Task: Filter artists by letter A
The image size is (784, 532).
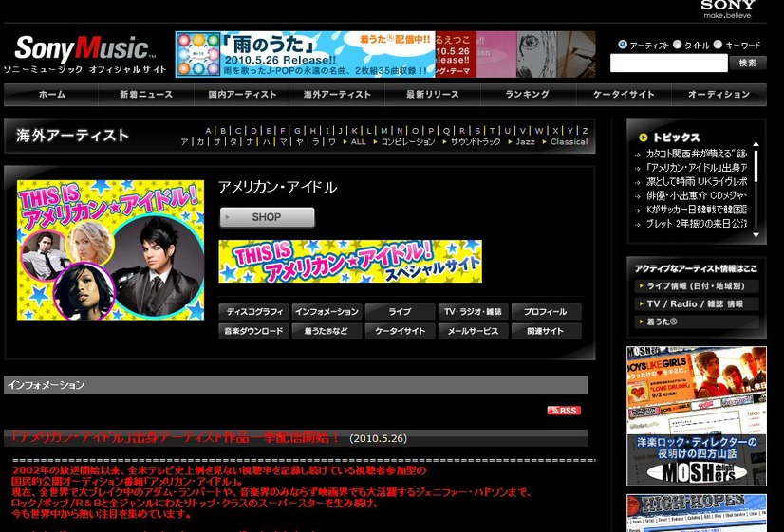Action: pyautogui.click(x=208, y=131)
